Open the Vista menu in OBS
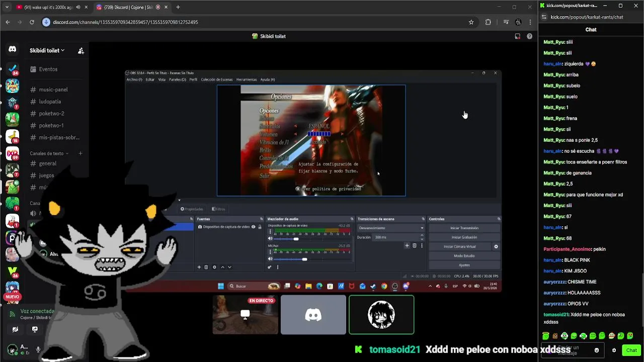644x362 pixels. tap(162, 79)
